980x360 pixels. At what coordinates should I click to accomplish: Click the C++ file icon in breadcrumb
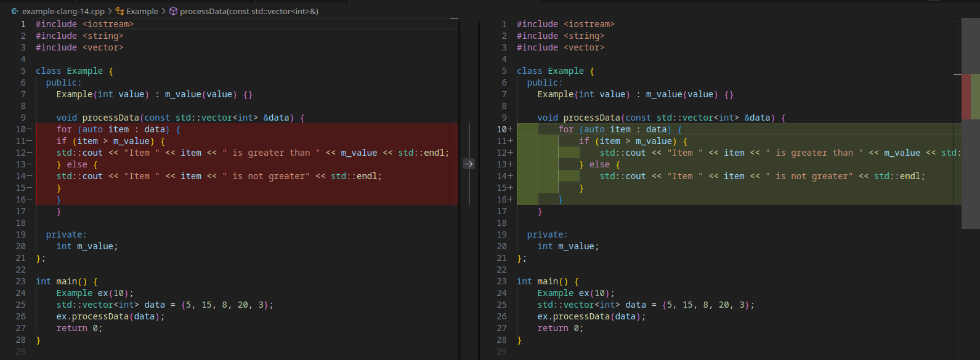pyautogui.click(x=15, y=11)
